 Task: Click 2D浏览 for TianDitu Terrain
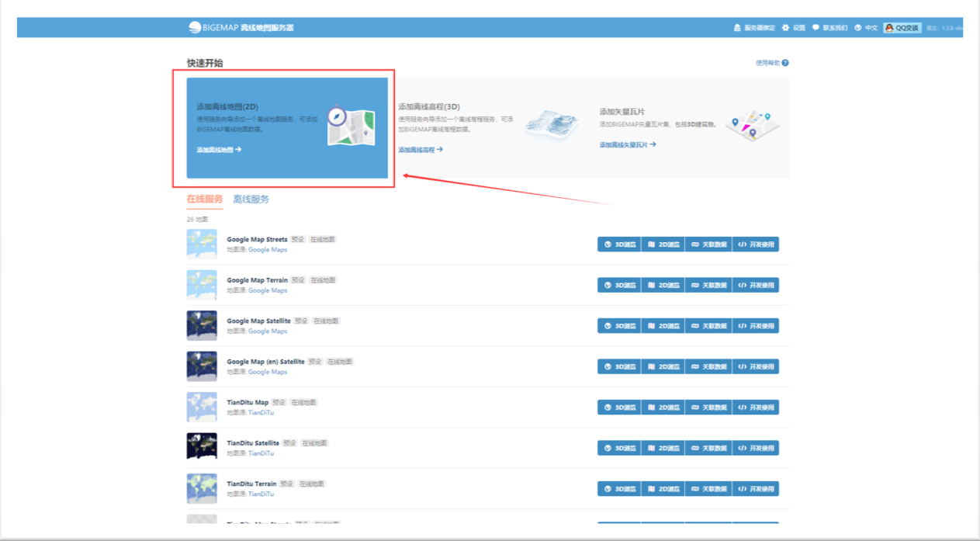663,489
